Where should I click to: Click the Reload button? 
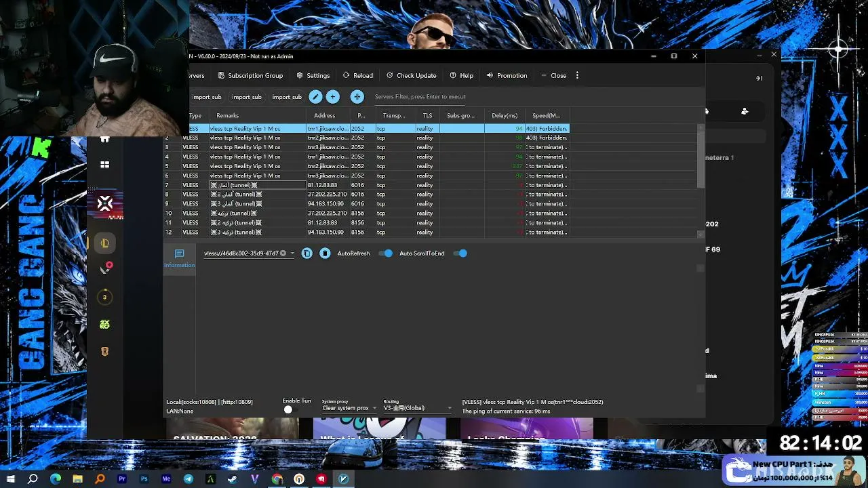(x=358, y=75)
